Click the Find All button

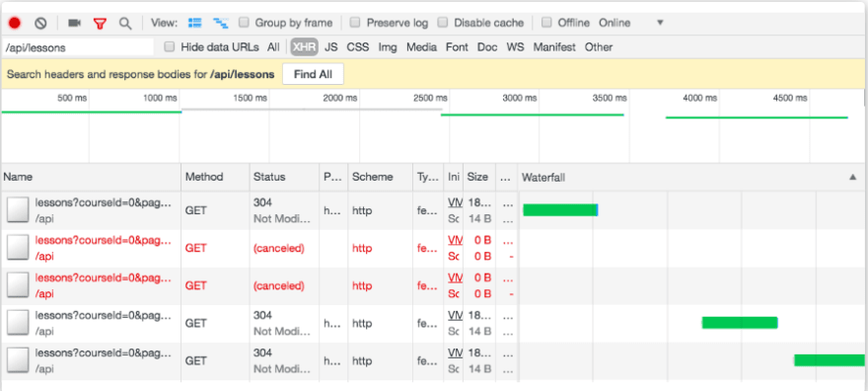click(313, 74)
